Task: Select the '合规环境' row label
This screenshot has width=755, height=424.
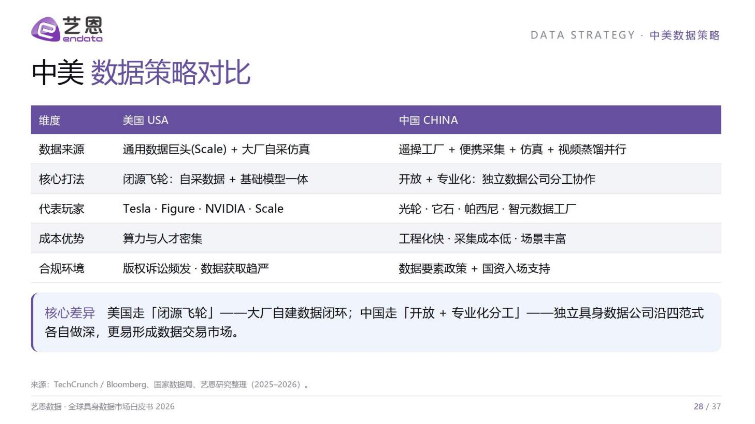Action: [62, 269]
